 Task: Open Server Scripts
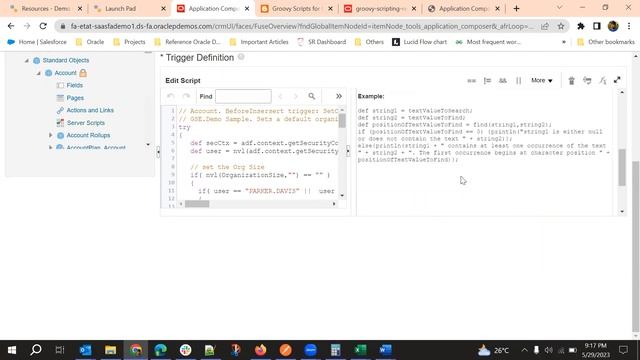coord(86,123)
